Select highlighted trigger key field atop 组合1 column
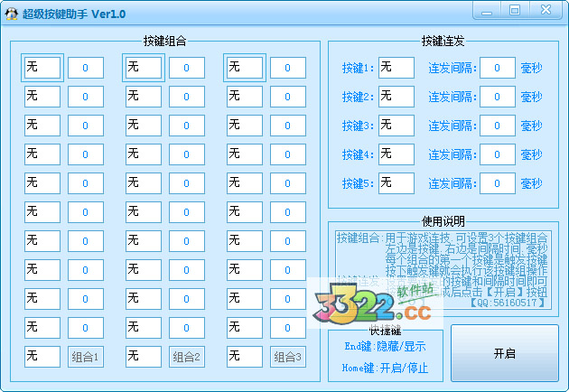Screen dimensions: 569x392 [x=42, y=68]
